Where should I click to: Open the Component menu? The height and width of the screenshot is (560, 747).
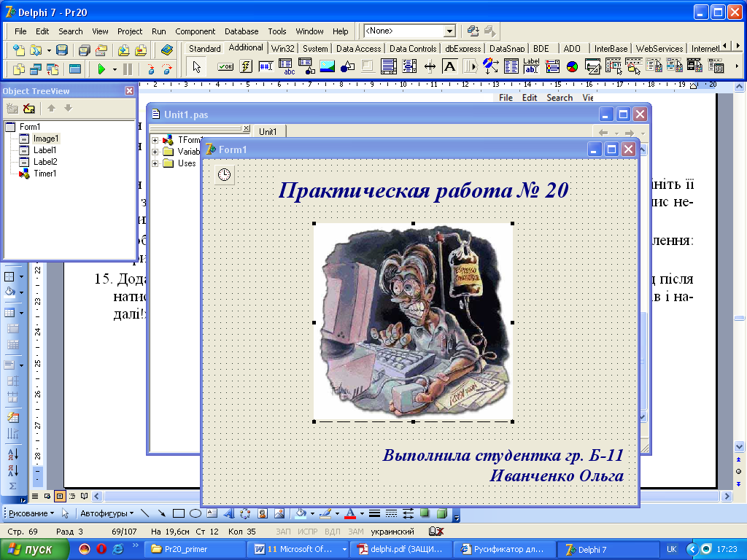(195, 31)
